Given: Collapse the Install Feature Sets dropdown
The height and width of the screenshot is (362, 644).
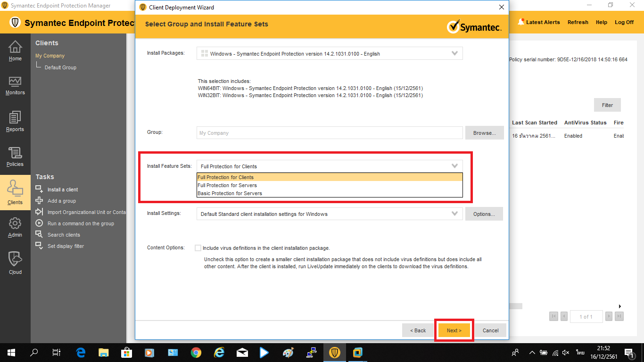Looking at the screenshot, I should pos(454,166).
